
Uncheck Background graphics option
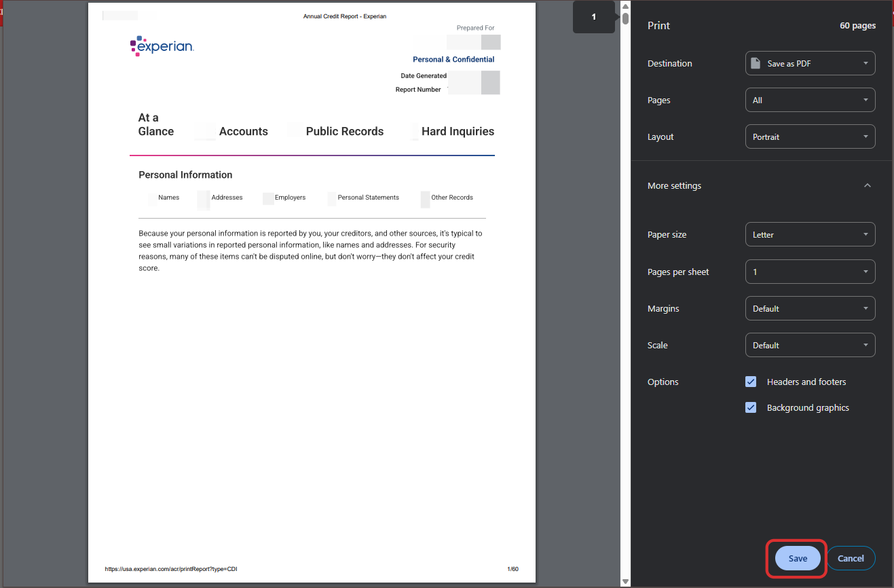[x=751, y=407]
